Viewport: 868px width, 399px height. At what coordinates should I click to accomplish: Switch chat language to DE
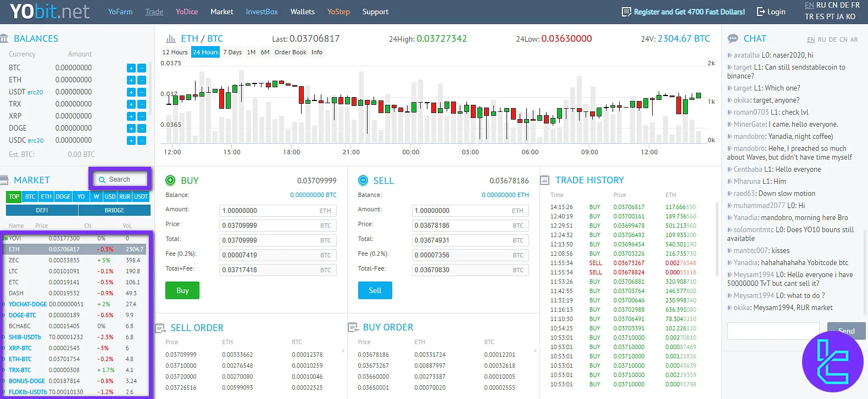pos(832,40)
